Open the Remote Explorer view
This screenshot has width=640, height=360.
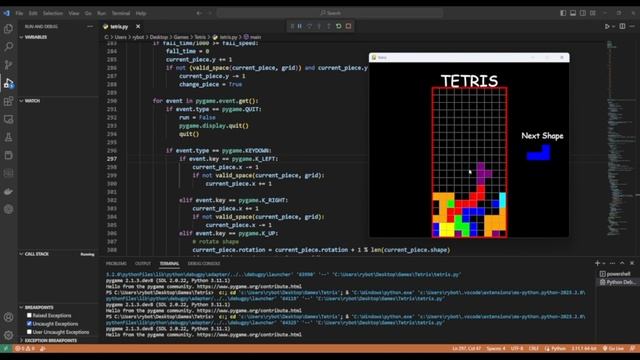[8, 119]
